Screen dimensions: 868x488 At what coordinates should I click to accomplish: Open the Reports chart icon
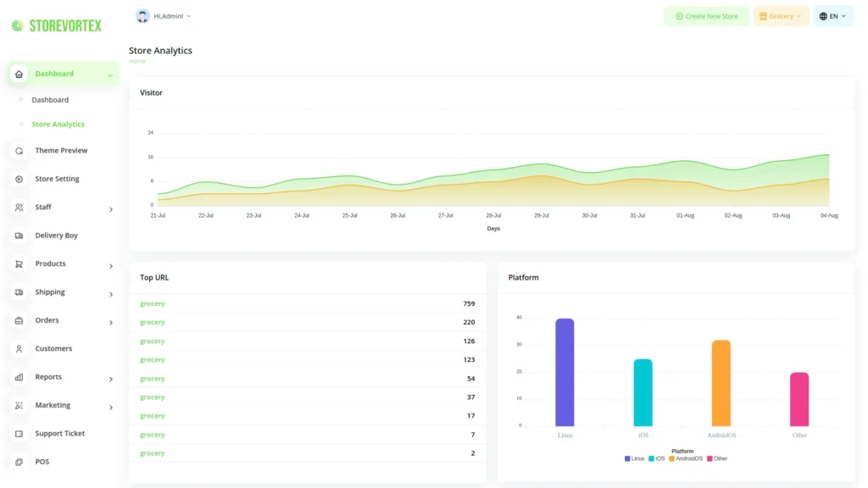19,376
